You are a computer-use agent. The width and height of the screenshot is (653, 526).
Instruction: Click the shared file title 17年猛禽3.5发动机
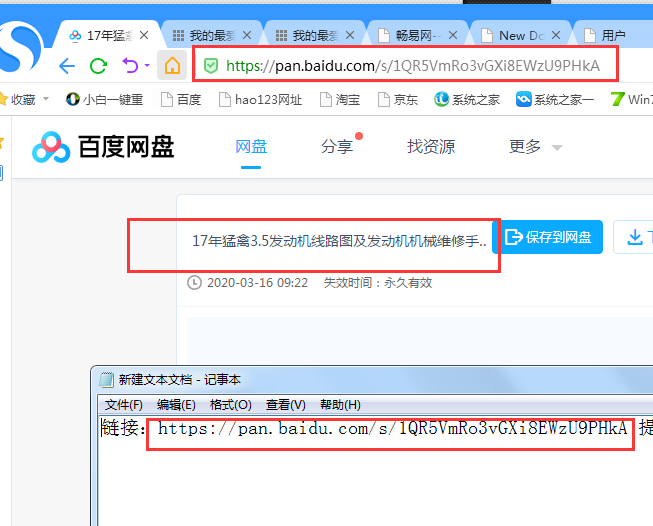pyautogui.click(x=339, y=241)
